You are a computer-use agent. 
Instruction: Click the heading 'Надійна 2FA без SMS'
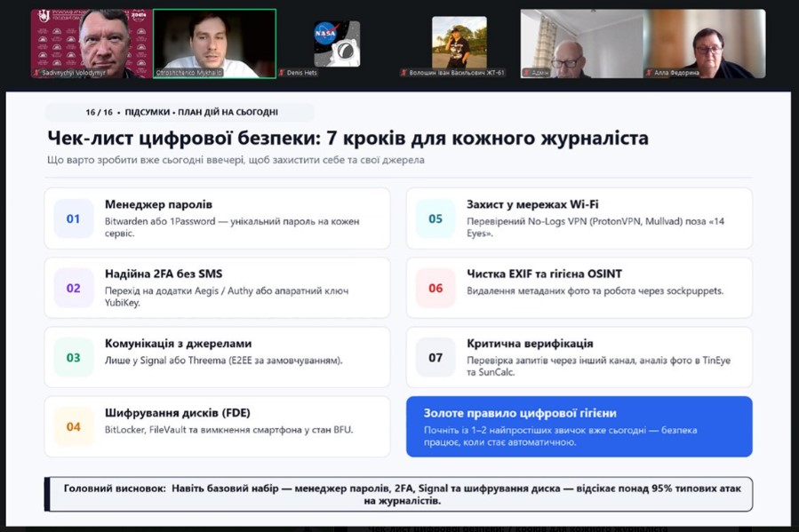click(x=164, y=274)
